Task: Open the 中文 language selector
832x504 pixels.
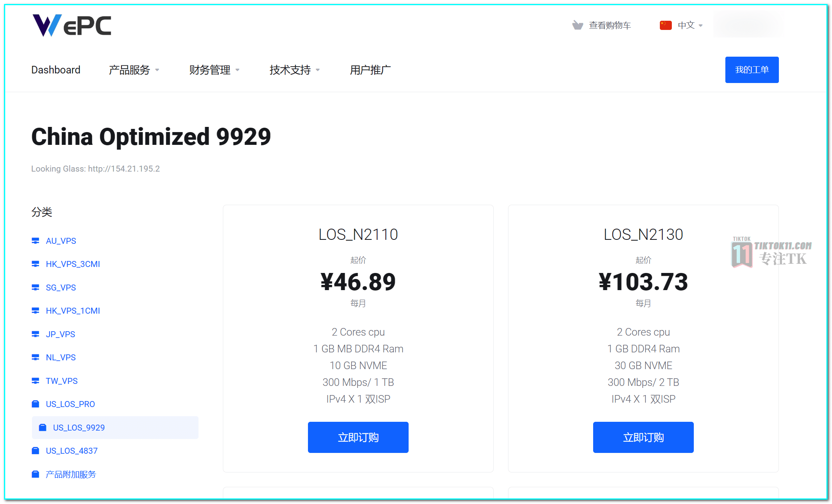Action: click(x=690, y=26)
